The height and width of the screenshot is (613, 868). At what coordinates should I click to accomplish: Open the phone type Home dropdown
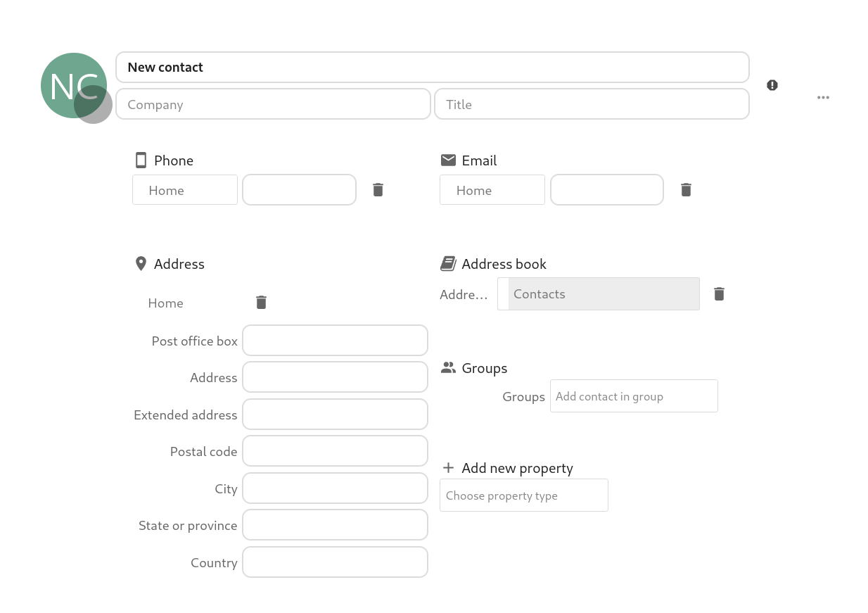[185, 190]
